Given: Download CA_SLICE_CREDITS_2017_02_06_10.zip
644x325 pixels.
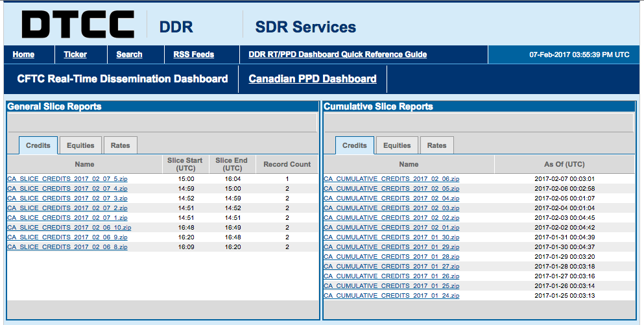Looking at the screenshot, I should [x=69, y=228].
